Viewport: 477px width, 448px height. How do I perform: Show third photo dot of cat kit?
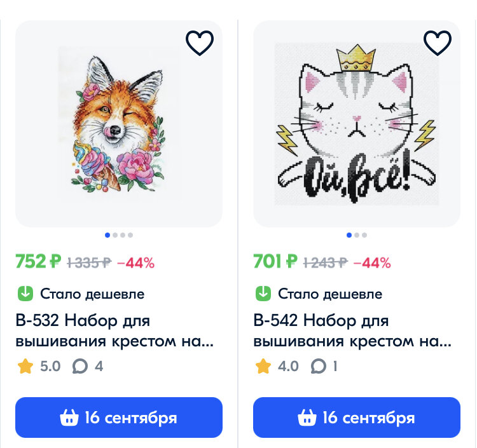coord(364,235)
